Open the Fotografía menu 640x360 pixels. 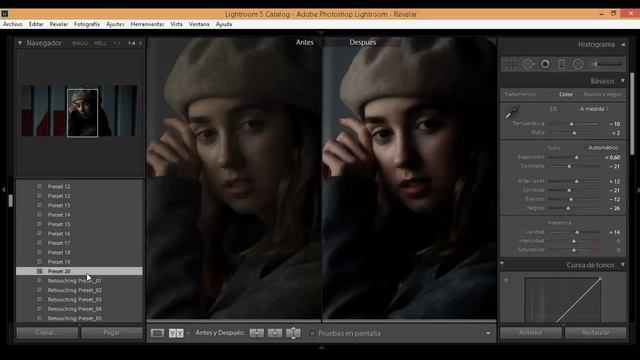(87, 24)
